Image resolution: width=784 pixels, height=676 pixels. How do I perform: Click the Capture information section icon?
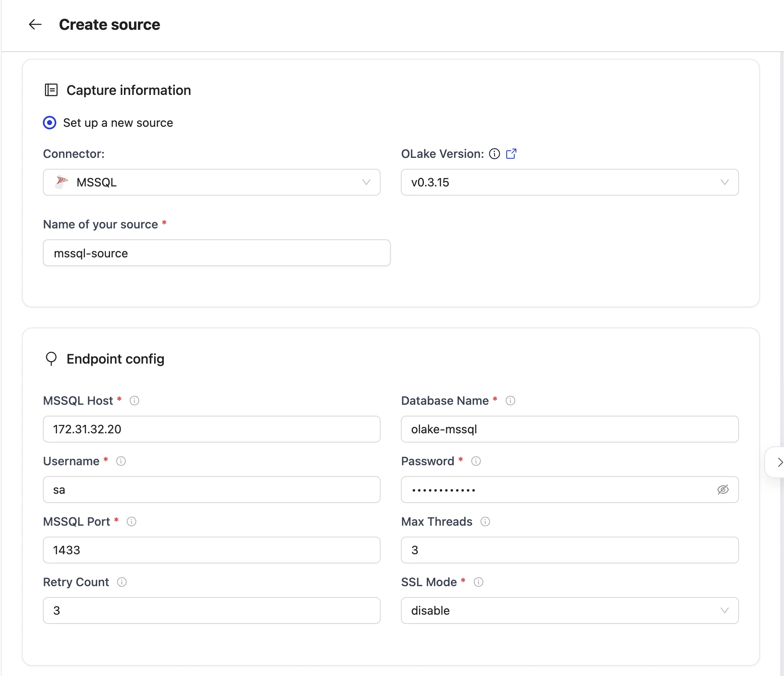(51, 90)
